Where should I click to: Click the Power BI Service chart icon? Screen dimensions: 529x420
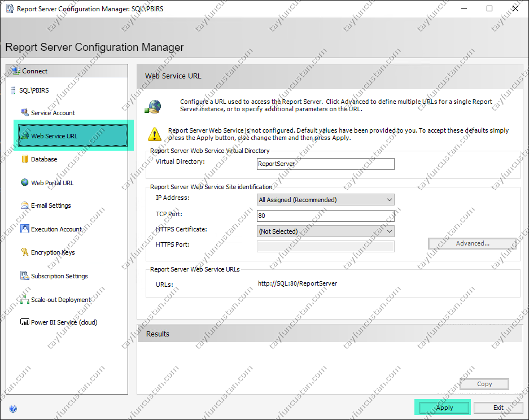[25, 322]
